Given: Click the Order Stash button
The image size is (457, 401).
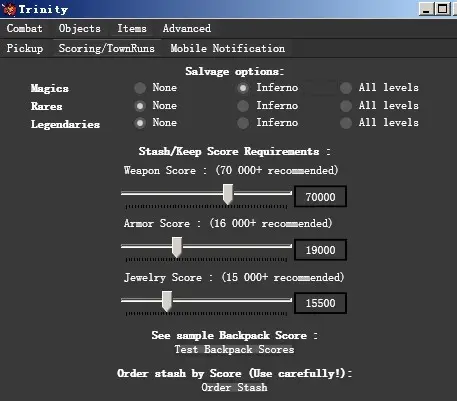Looking at the screenshot, I should (x=234, y=387).
